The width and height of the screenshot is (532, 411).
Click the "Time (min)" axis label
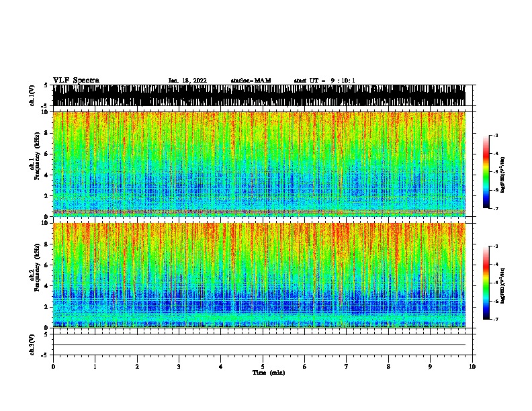(x=269, y=373)
